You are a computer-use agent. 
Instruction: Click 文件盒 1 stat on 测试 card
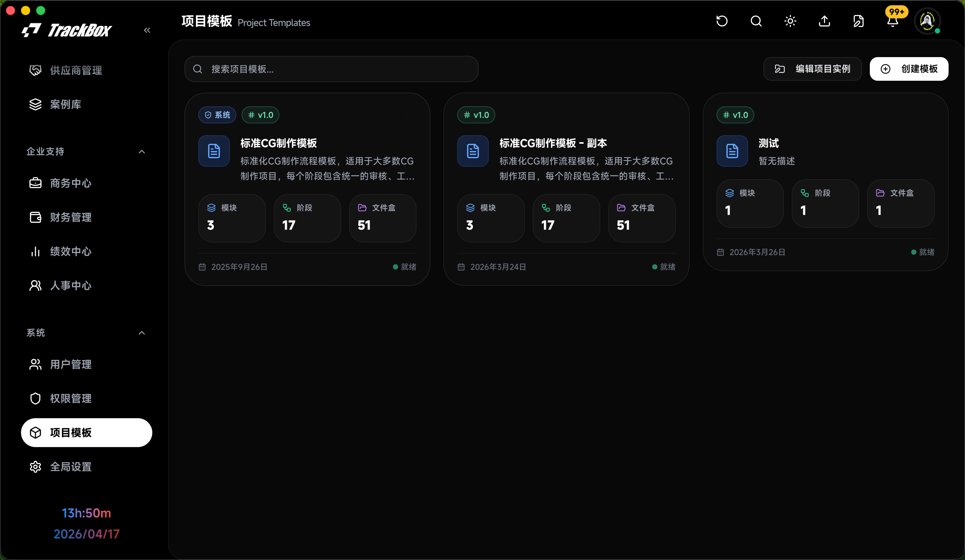coord(901,204)
